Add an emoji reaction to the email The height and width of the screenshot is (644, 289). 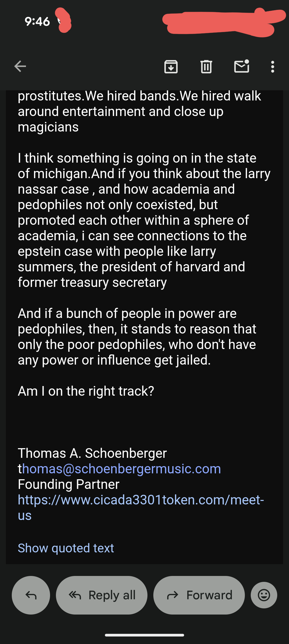pyautogui.click(x=264, y=595)
